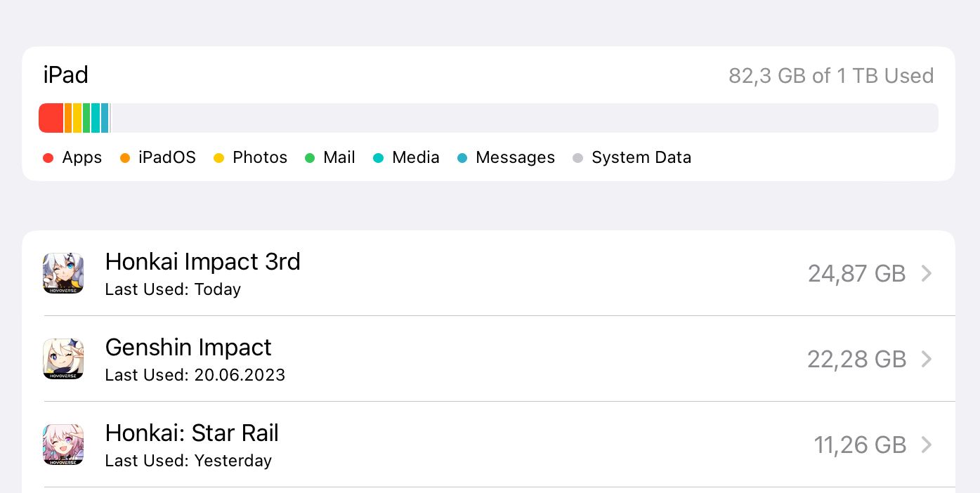
Task: Click the teal Media legend dot
Action: pyautogui.click(x=379, y=158)
